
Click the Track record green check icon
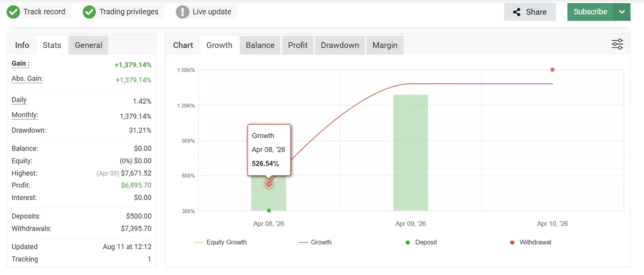click(x=13, y=12)
